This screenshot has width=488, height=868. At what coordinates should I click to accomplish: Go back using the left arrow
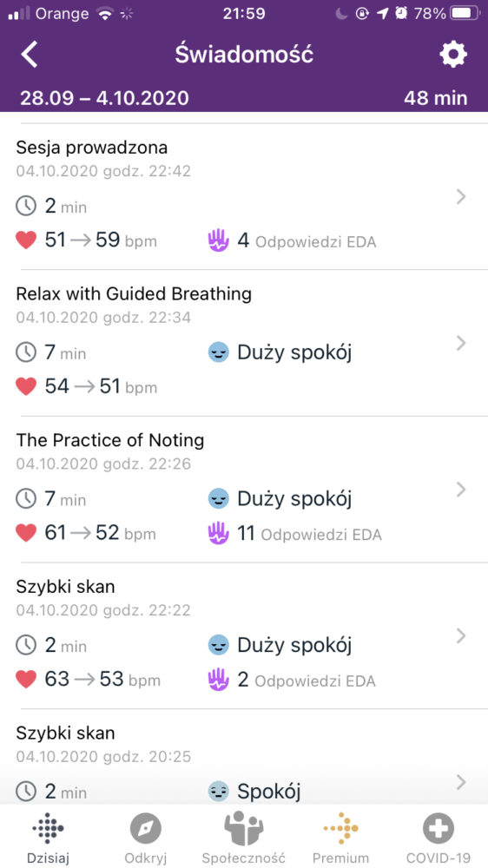click(x=29, y=55)
